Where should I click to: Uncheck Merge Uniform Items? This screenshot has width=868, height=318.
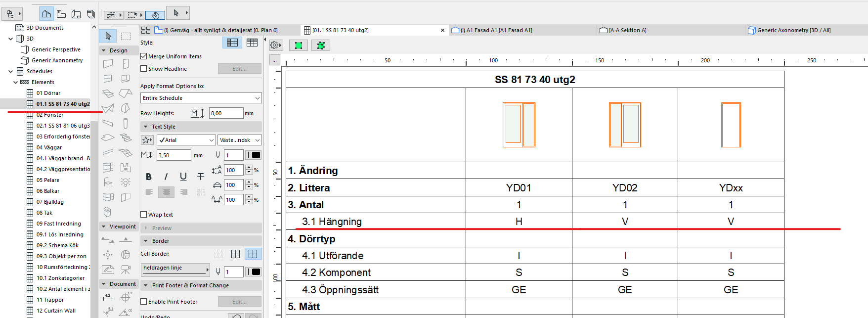click(144, 56)
